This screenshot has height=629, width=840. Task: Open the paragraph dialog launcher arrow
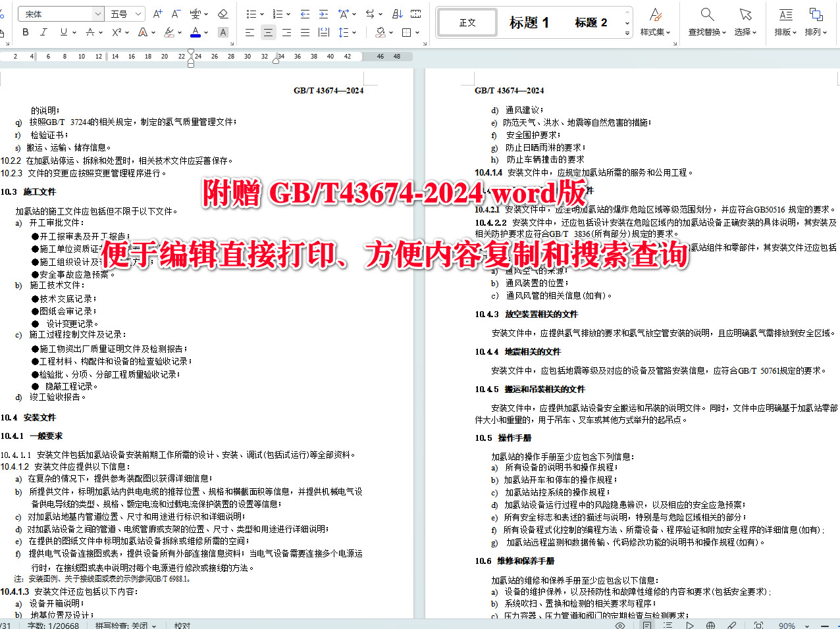tap(425, 43)
